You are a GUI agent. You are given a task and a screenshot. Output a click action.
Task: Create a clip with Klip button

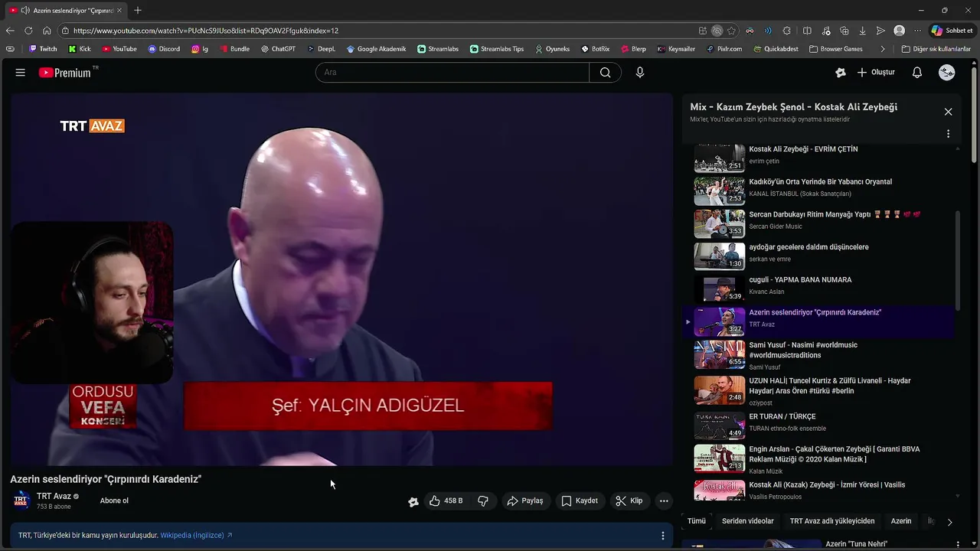(x=629, y=501)
